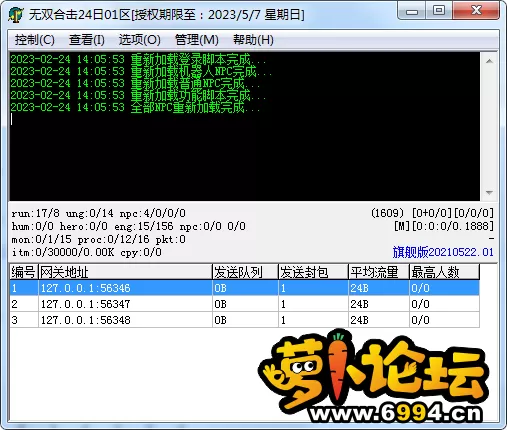Open the 管理(M) menu
The height and width of the screenshot is (430, 507).
tap(197, 40)
